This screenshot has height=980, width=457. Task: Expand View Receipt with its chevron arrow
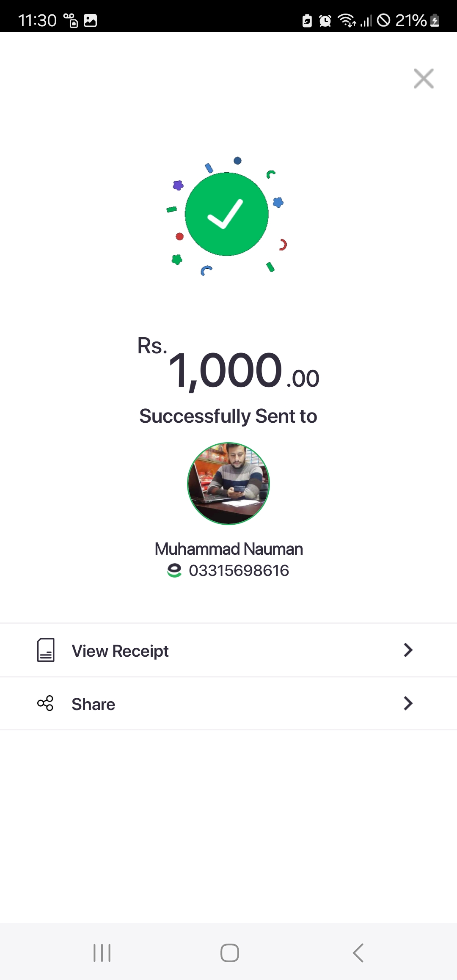408,650
